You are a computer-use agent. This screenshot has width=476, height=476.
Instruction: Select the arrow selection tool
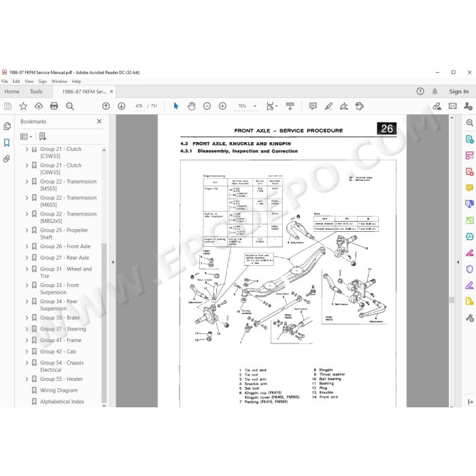coord(176,106)
